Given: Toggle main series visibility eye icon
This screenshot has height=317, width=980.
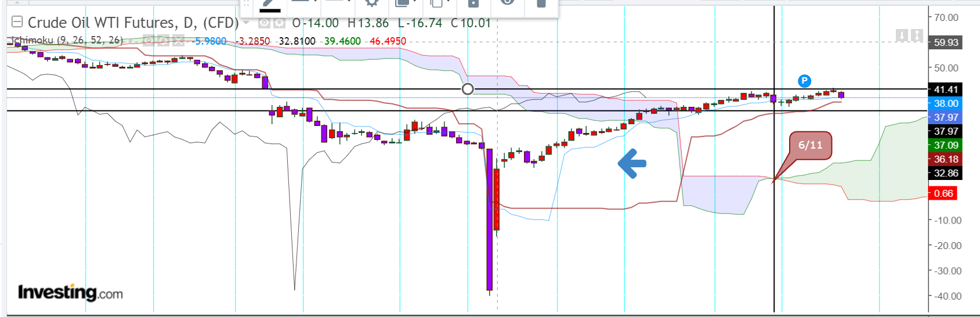Looking at the screenshot, I should [x=264, y=23].
